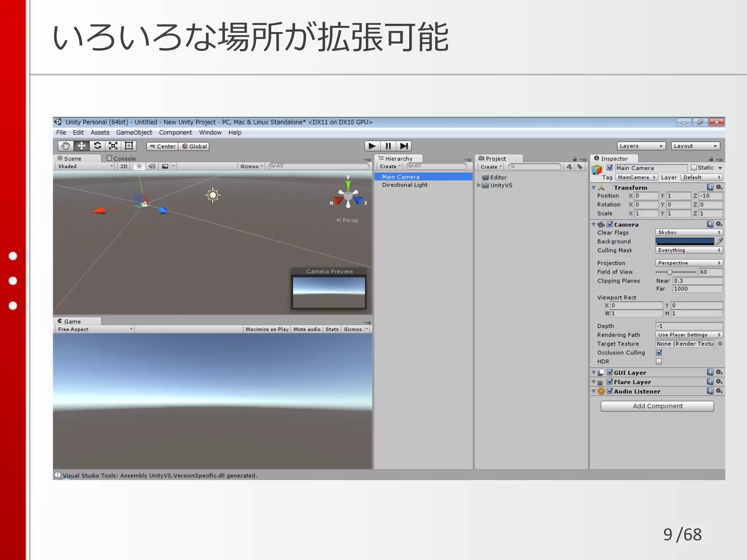Toggle Center pivot mode button
The height and width of the screenshot is (560, 747).
tap(162, 146)
